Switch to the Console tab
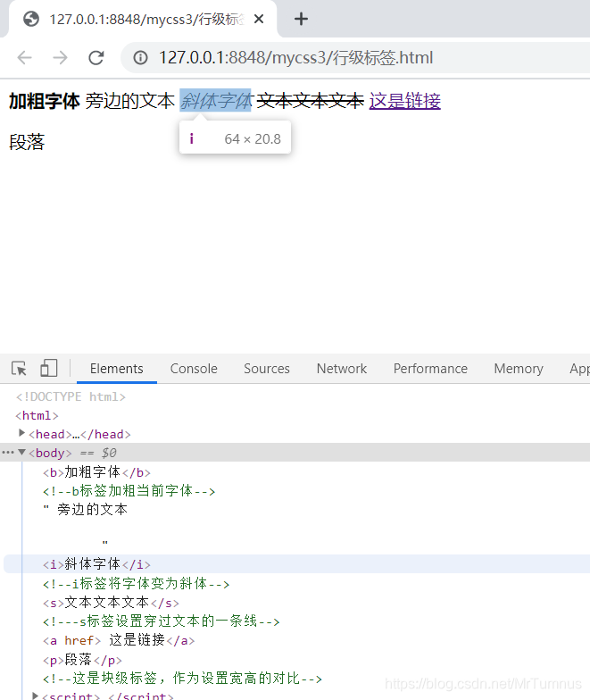 194,369
